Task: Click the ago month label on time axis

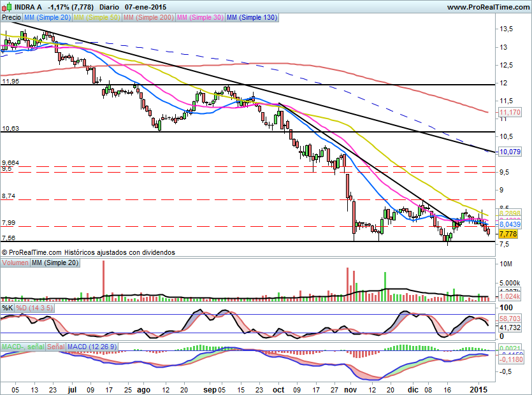Action: pyautogui.click(x=143, y=390)
